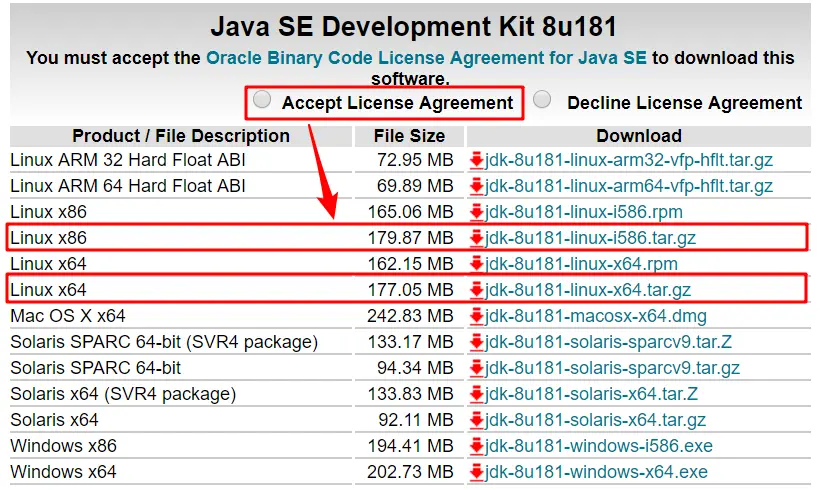Click download arrow icon for solaris-x64.tar.gz
This screenshot has width=822, height=490.
click(x=477, y=420)
